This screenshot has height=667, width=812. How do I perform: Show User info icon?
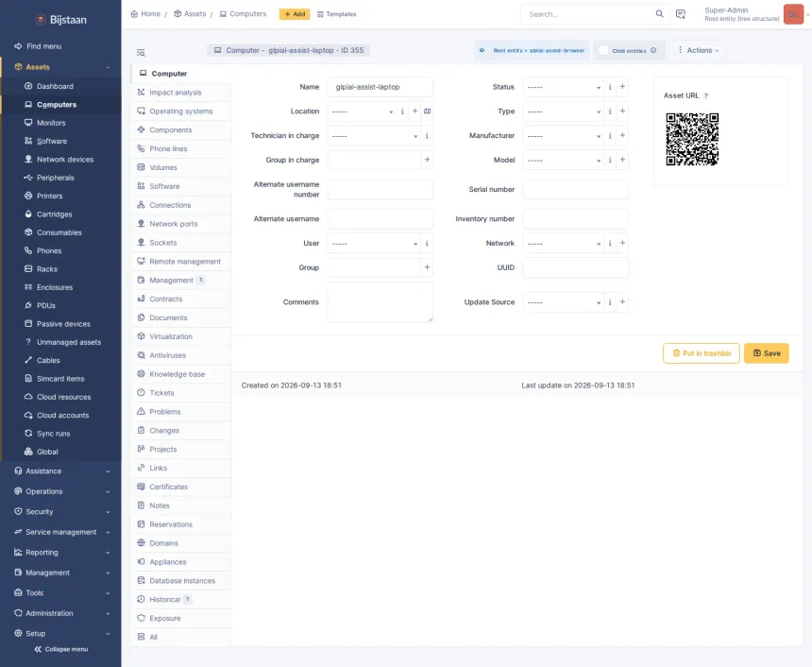[x=427, y=243]
